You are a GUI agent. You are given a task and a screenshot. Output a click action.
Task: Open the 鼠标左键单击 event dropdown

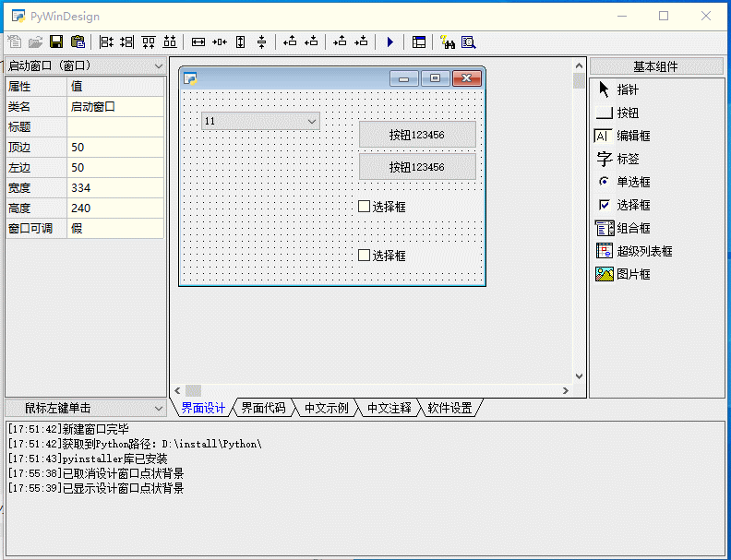(x=159, y=408)
